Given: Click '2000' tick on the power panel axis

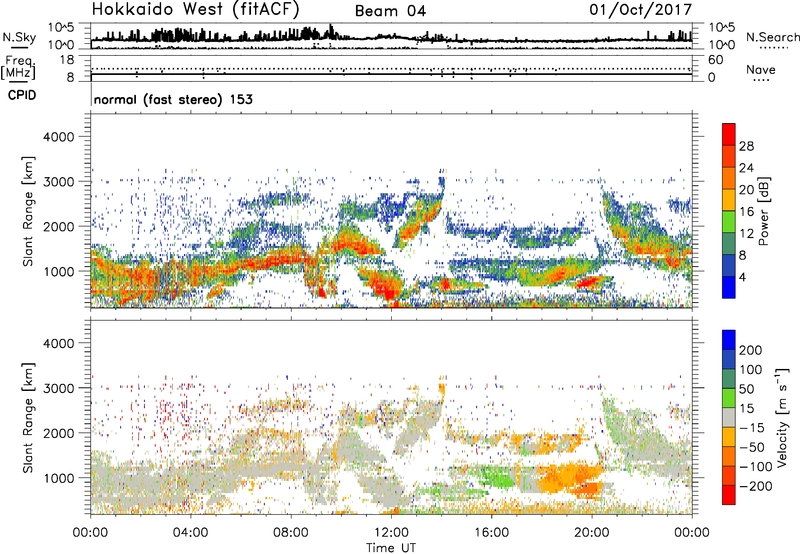Looking at the screenshot, I should tap(59, 227).
